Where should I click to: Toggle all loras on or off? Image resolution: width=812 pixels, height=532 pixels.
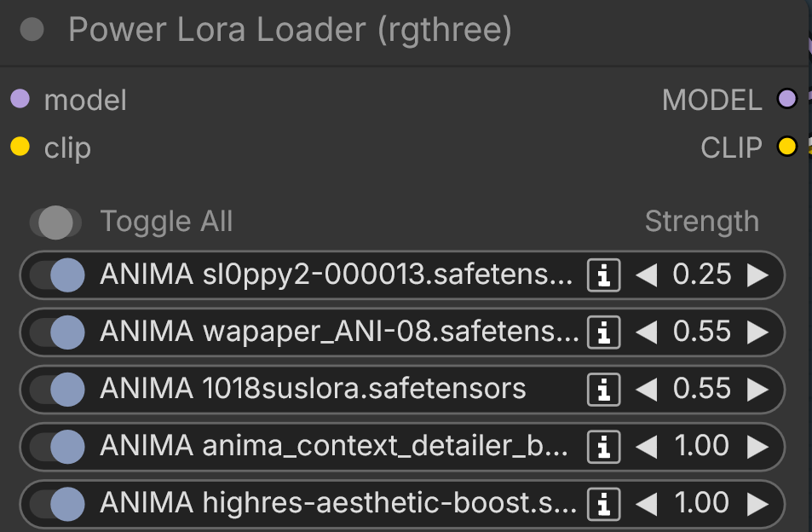pyautogui.click(x=55, y=223)
